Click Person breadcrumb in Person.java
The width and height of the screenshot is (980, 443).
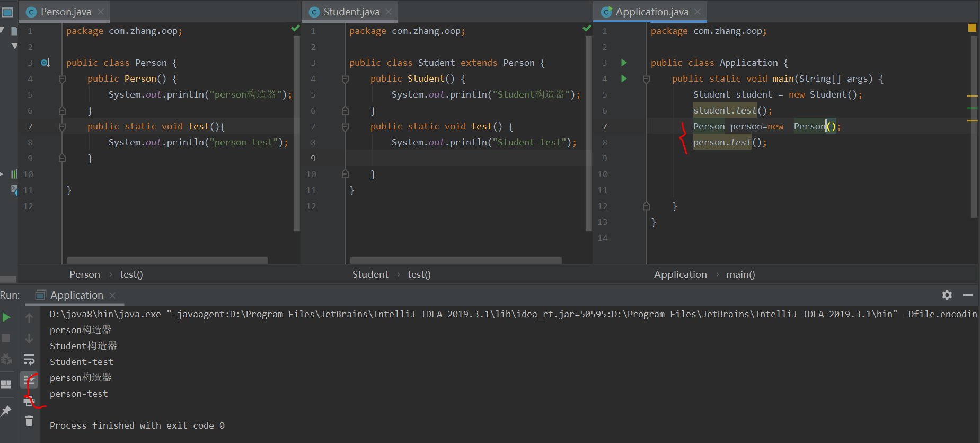pyautogui.click(x=84, y=274)
